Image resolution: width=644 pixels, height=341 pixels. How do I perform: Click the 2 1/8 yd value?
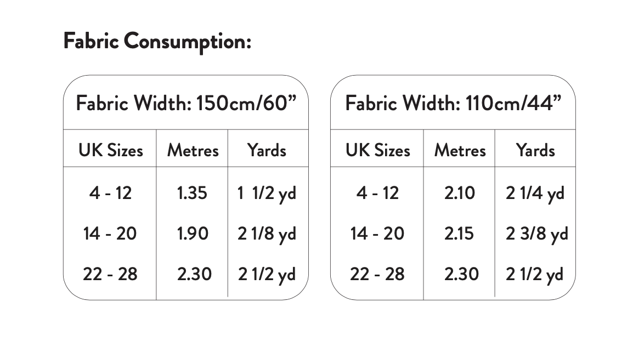coord(267,234)
